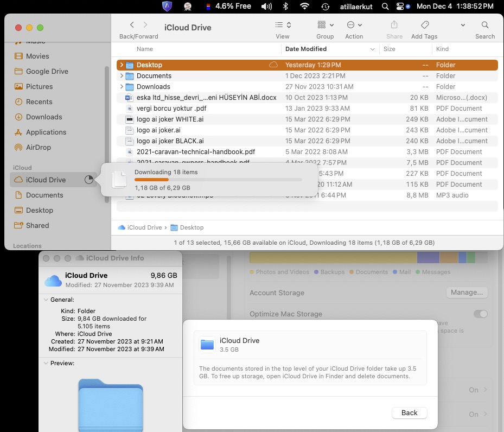Open Downloads in Finder sidebar
This screenshot has width=504, height=432.
[39, 117]
